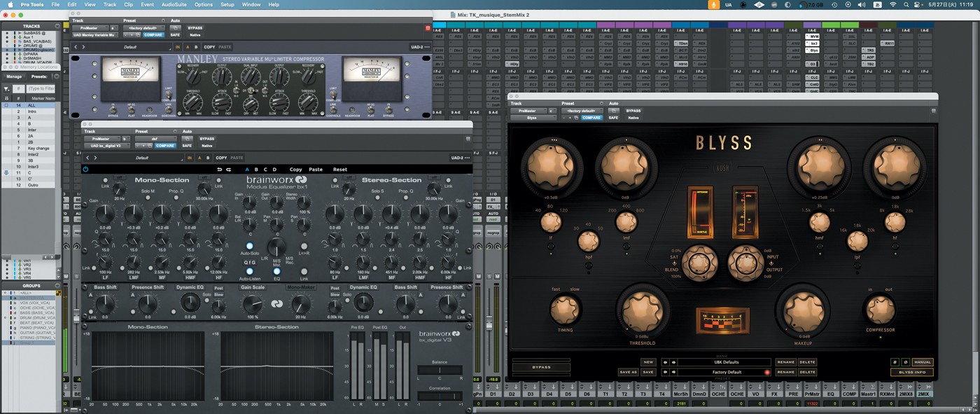The height and width of the screenshot is (414, 980).
Task: Toggle Auto-Solo in bx_digital
Action: point(249,246)
